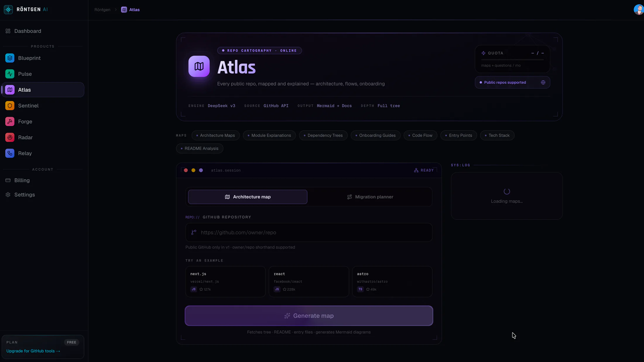Click the Atlas map icon in sidebar
Screen dimensions: 644x362
[10, 90]
